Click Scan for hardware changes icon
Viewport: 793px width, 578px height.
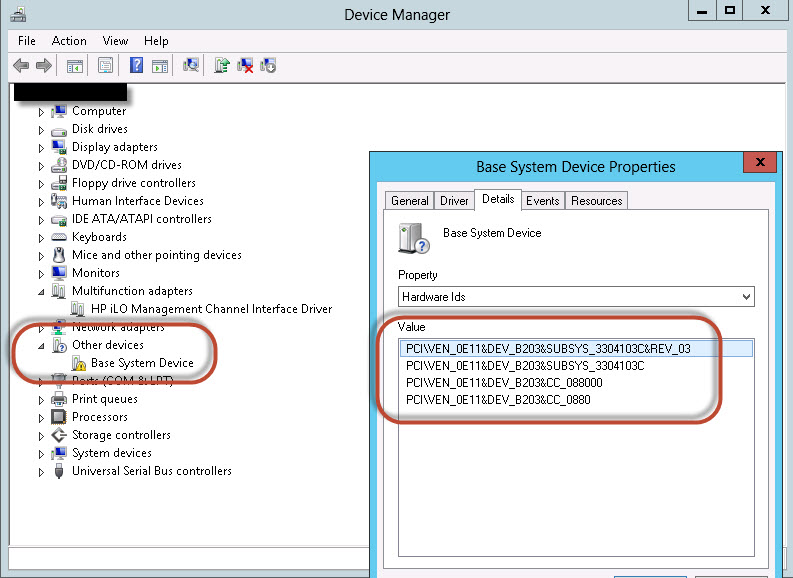[x=191, y=66]
